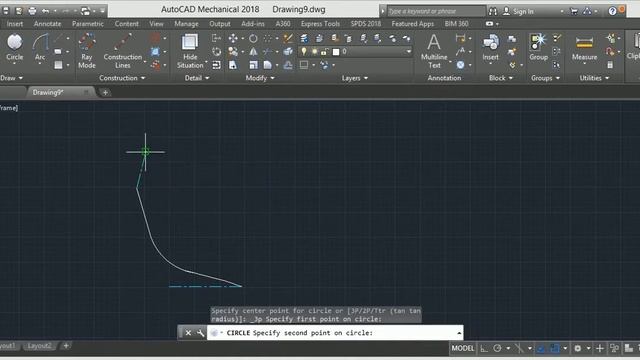Open the Featured Apps ribbon tab
Screen dimensions: 640x360
click(413, 24)
